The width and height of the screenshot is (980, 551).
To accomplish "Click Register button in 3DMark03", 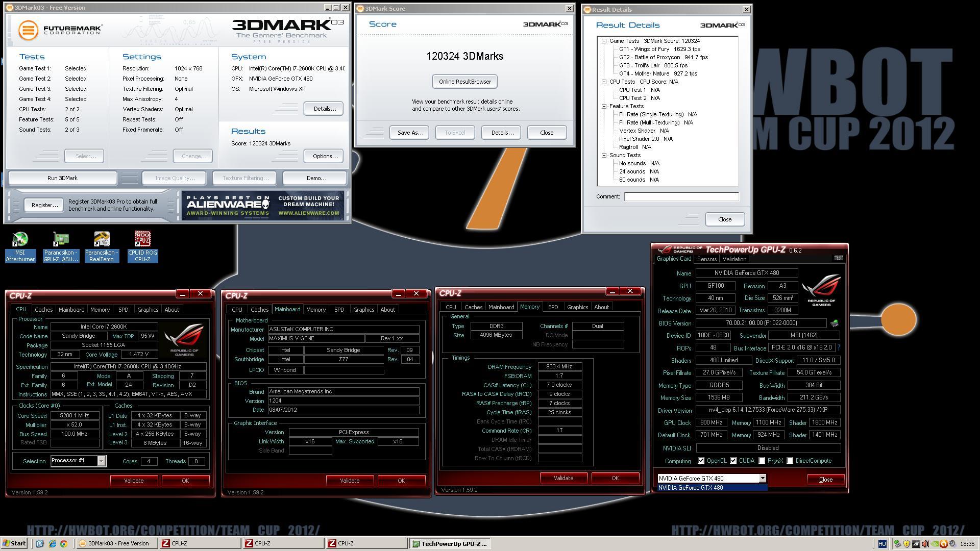I will pos(44,205).
